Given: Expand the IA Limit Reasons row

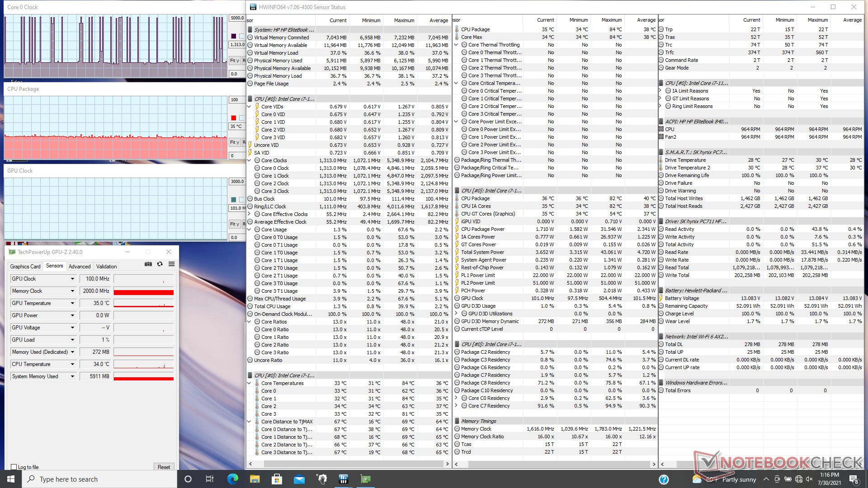Looking at the screenshot, I should (660, 91).
